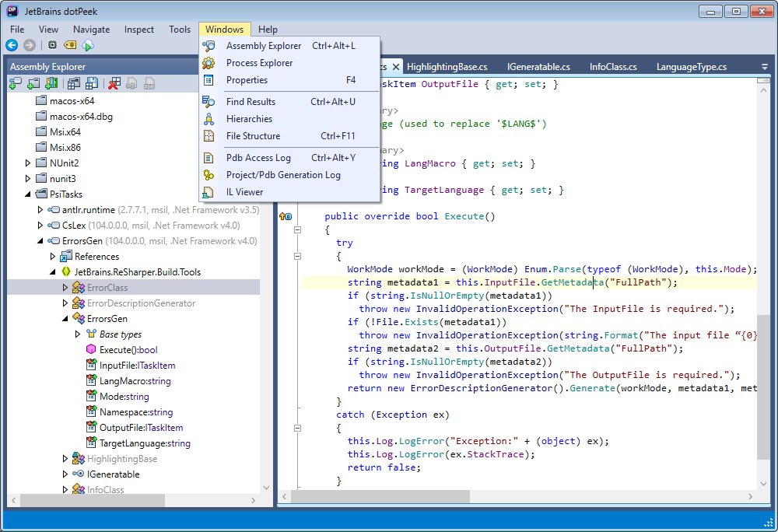Click the Navigate Back arrow

12,46
